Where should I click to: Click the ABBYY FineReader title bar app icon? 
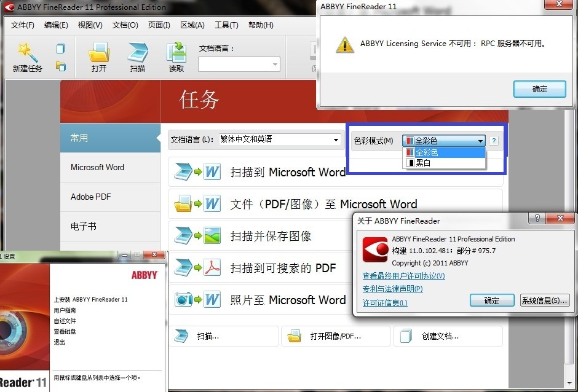(9, 7)
